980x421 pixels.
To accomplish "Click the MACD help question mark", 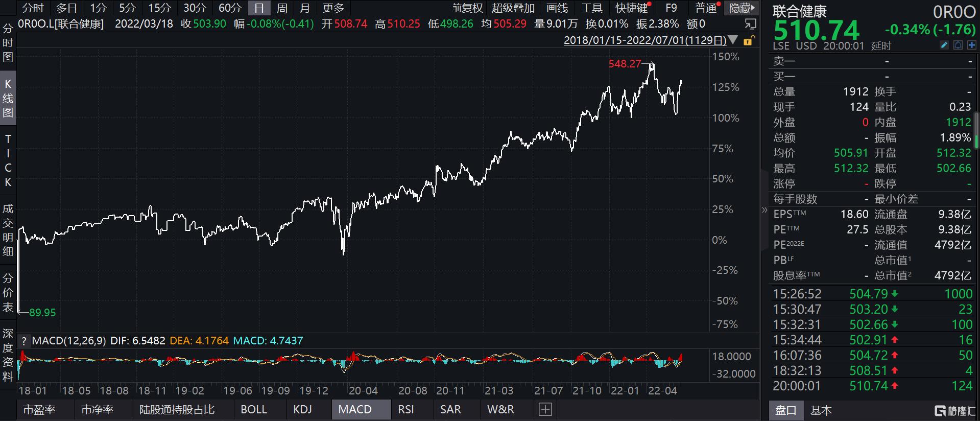I will pyautogui.click(x=23, y=341).
